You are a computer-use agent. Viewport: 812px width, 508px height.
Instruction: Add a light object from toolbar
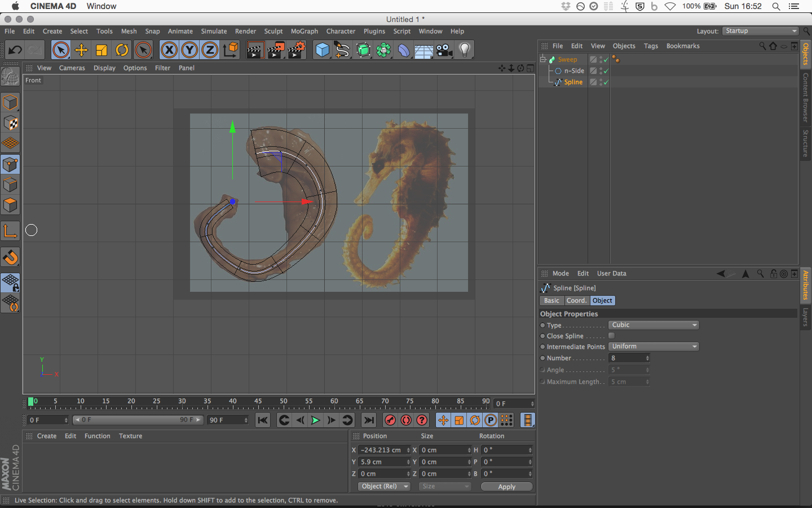tap(465, 50)
